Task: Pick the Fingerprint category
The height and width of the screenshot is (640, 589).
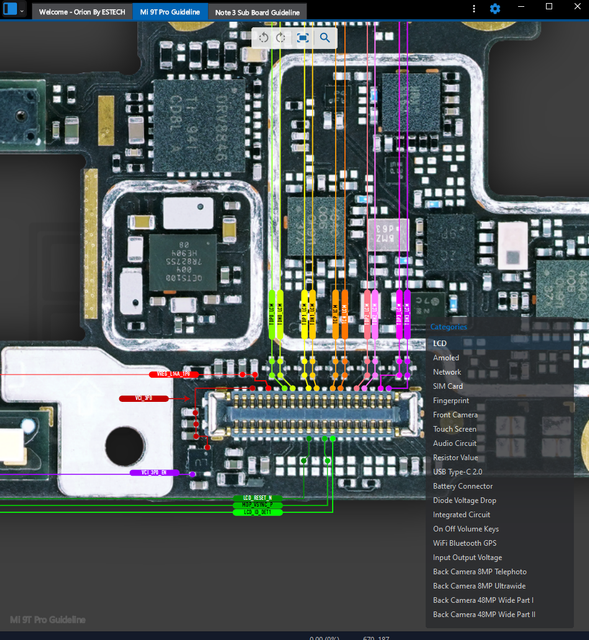Action: 500,400
